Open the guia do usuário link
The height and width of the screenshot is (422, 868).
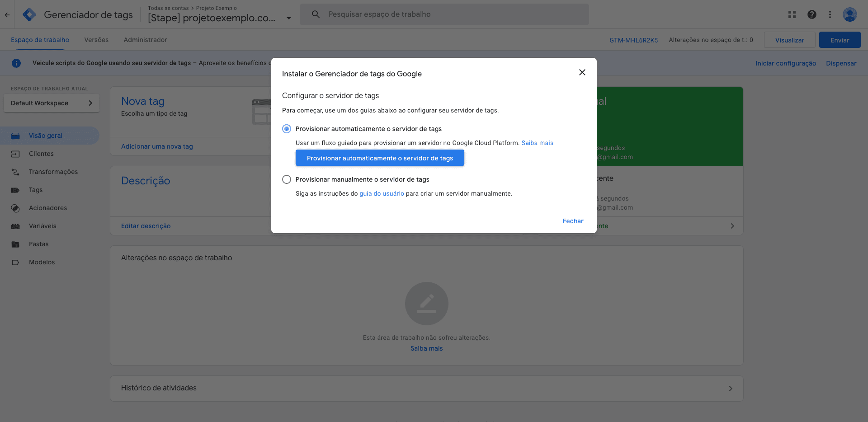click(382, 193)
